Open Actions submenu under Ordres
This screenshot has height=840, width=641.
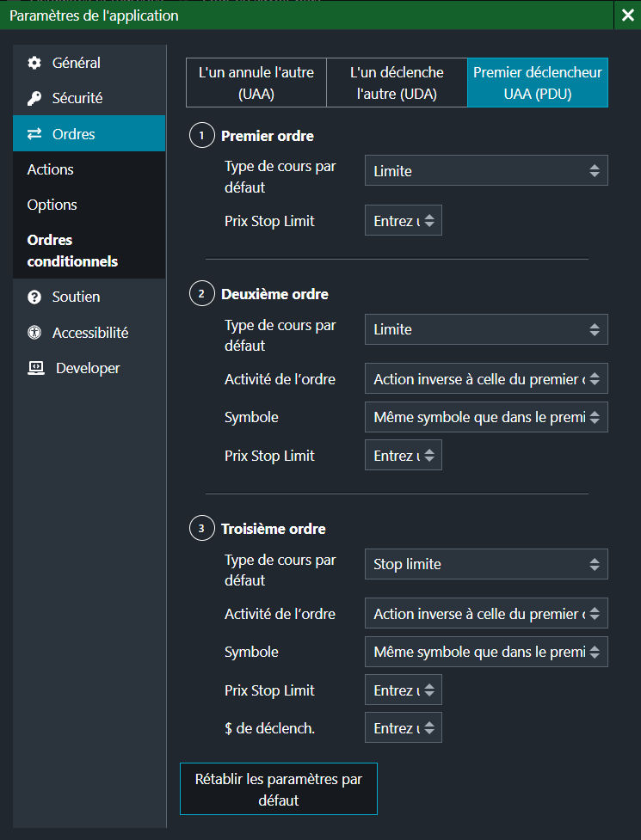coord(51,169)
